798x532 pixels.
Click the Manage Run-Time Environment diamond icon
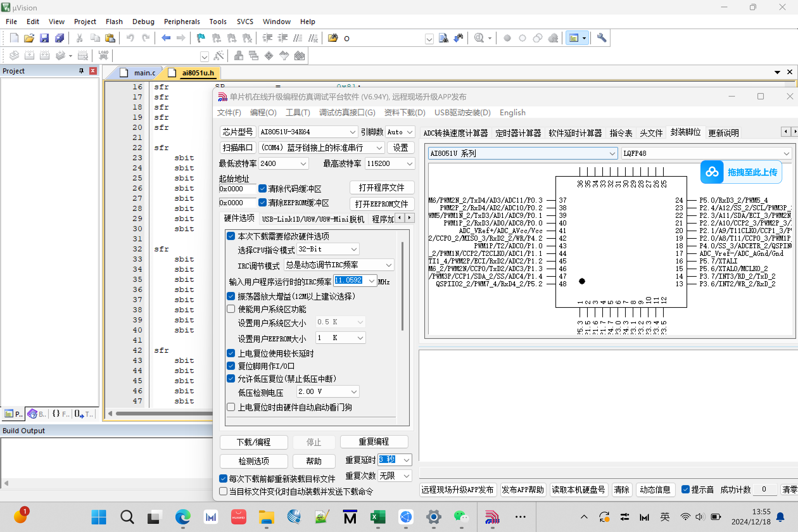[269, 55]
